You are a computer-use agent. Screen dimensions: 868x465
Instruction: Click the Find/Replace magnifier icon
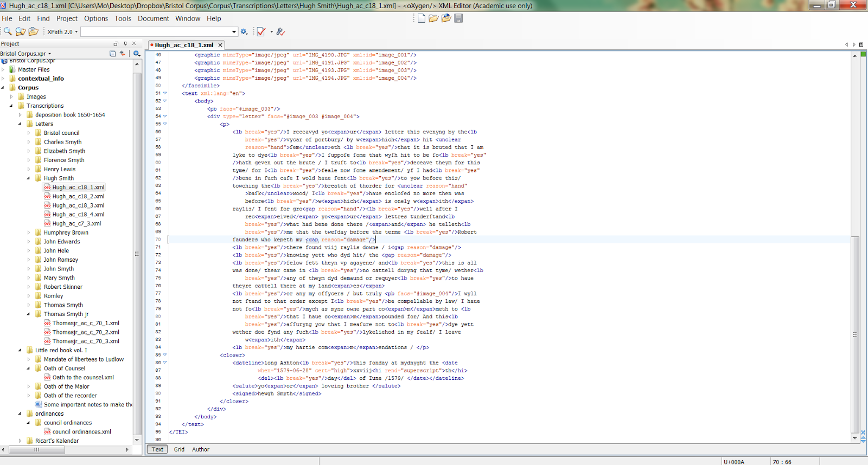click(8, 31)
